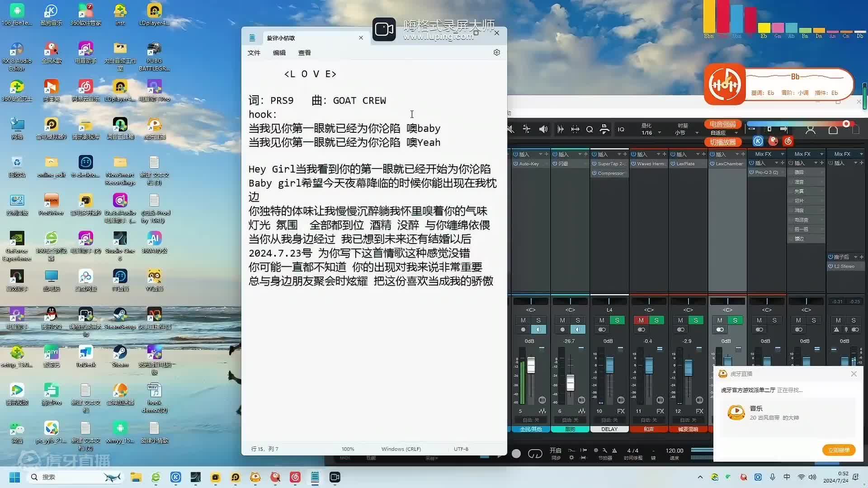Open the 查看 menu in the lyrics notepad
The height and width of the screenshot is (488, 868).
(305, 53)
